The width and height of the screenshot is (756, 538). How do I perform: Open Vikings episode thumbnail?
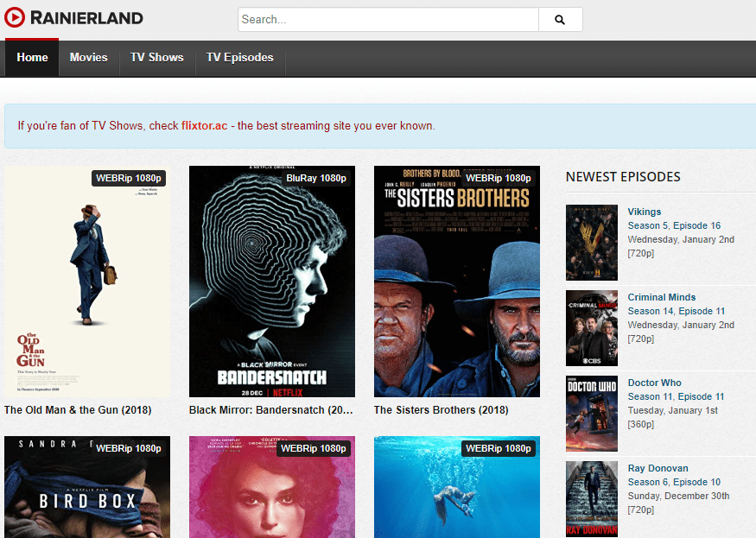tap(592, 243)
